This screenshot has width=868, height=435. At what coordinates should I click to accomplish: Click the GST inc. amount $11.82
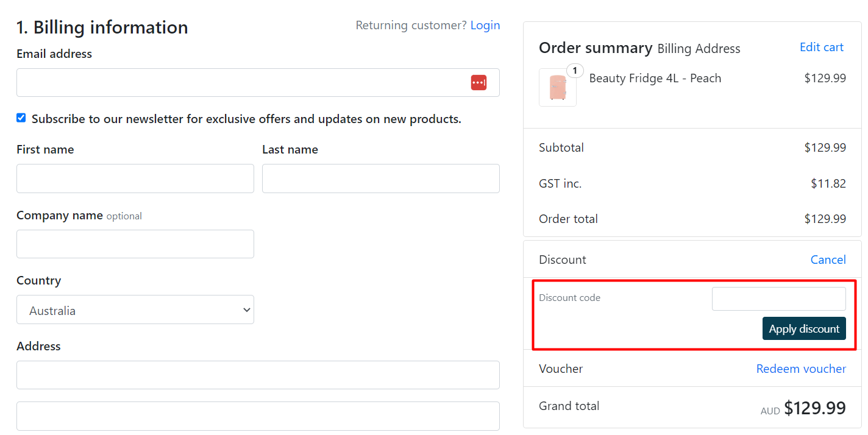click(828, 183)
